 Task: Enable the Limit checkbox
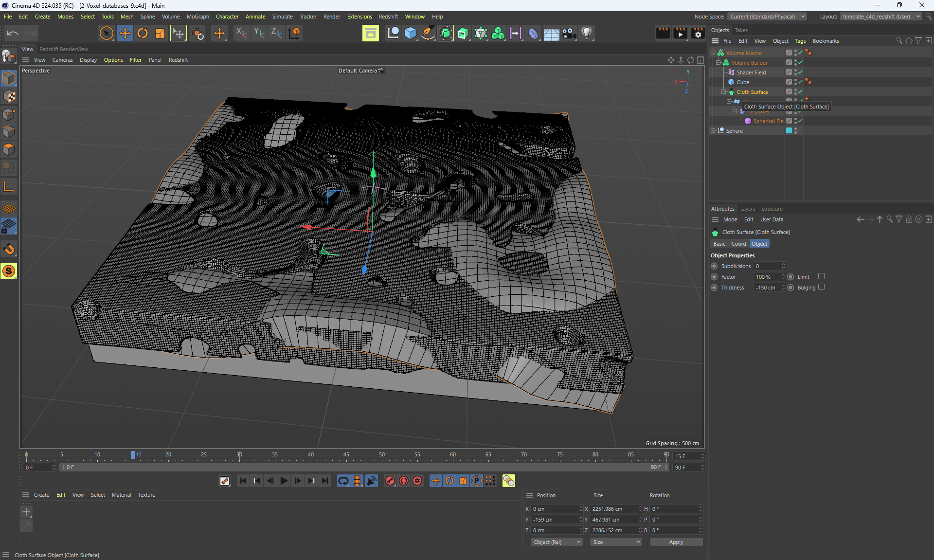(821, 276)
